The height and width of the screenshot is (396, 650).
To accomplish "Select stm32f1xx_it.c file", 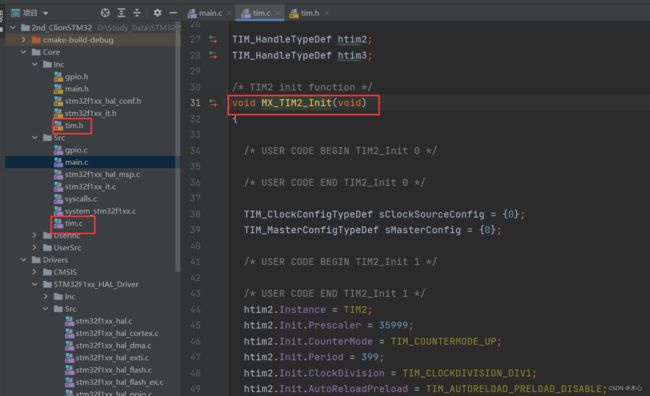I will click(85, 187).
